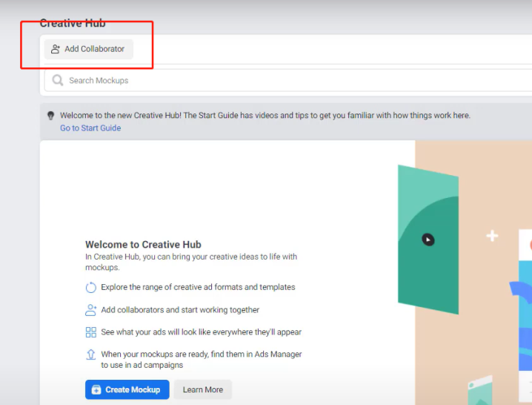The width and height of the screenshot is (532, 405).
Task: Click the lightbulb tip icon
Action: [50, 116]
